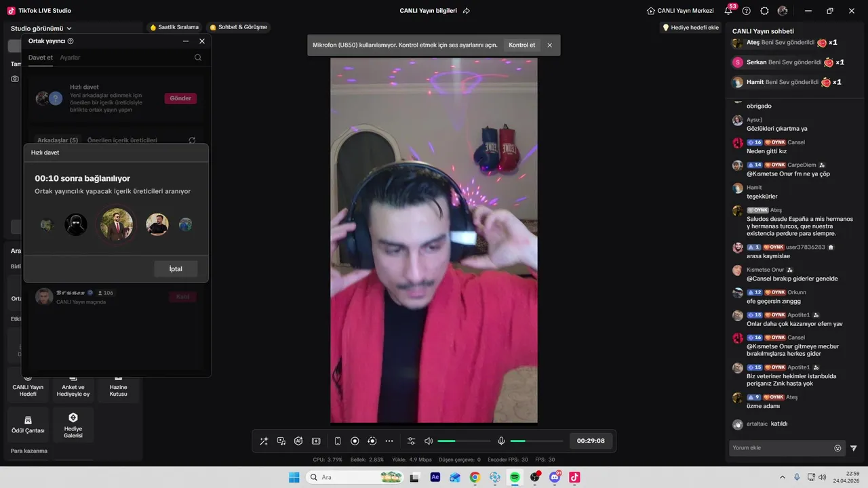Click the live camera preview
The height and width of the screenshot is (488, 868).
pos(434,240)
